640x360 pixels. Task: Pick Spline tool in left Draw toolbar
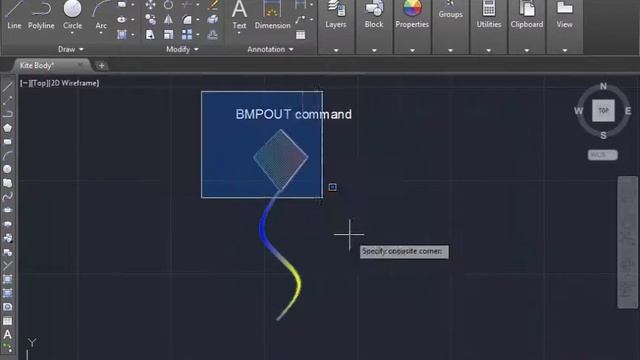(7, 197)
